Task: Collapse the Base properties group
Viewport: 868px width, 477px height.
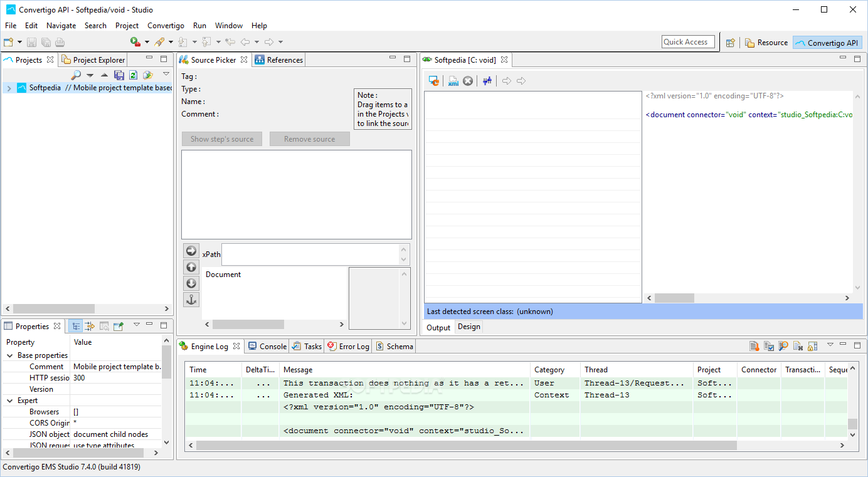Action: pos(10,355)
